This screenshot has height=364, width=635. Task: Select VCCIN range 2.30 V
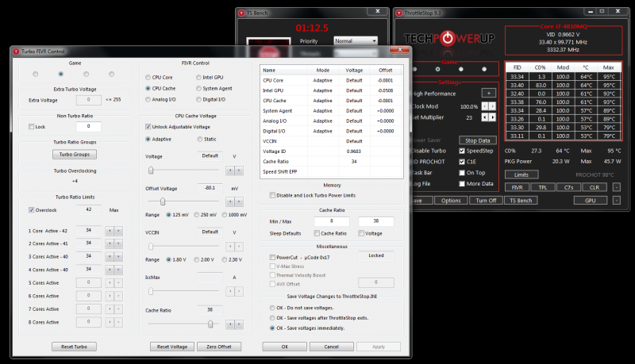225,259
